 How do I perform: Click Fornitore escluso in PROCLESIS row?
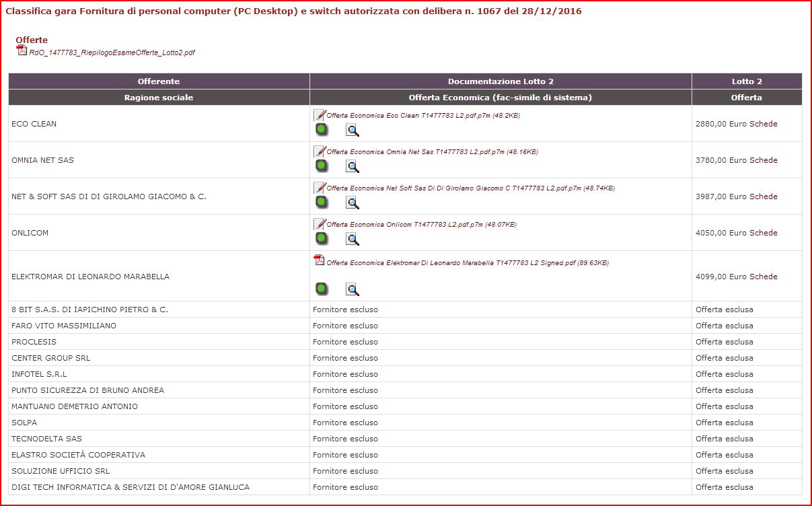[346, 342]
